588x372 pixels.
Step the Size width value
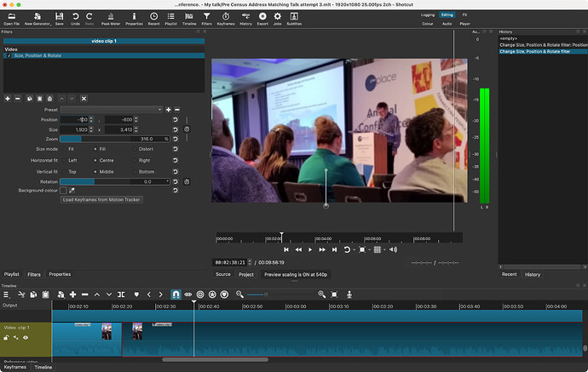point(91,129)
